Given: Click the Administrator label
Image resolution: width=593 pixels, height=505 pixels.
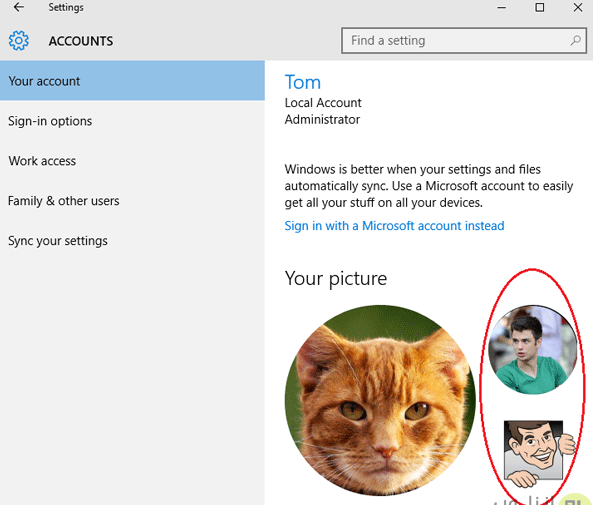Looking at the screenshot, I should (322, 120).
